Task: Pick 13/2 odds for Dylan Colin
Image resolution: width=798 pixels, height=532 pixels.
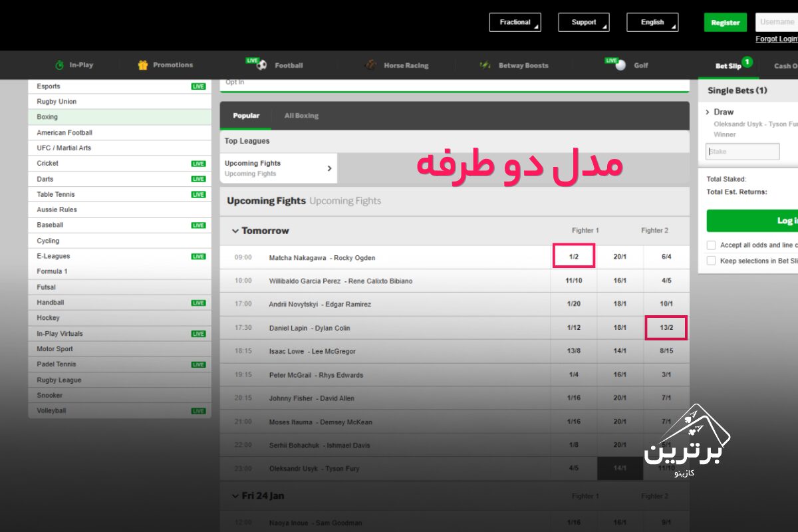Action: coord(666,328)
